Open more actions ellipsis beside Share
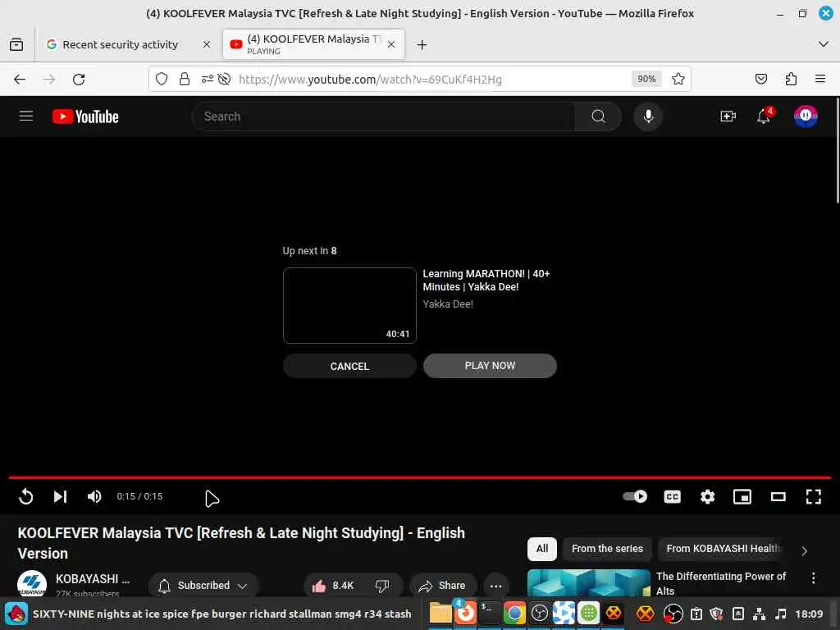The width and height of the screenshot is (840, 630). (495, 586)
